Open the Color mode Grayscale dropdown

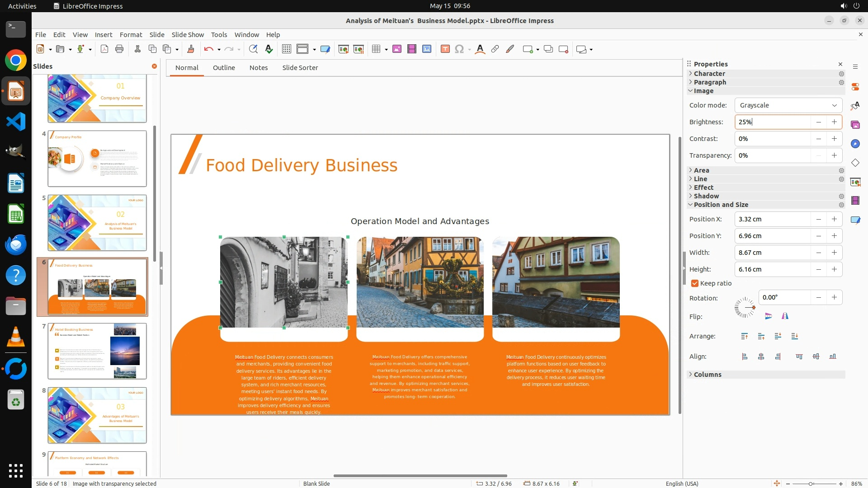[x=788, y=105]
